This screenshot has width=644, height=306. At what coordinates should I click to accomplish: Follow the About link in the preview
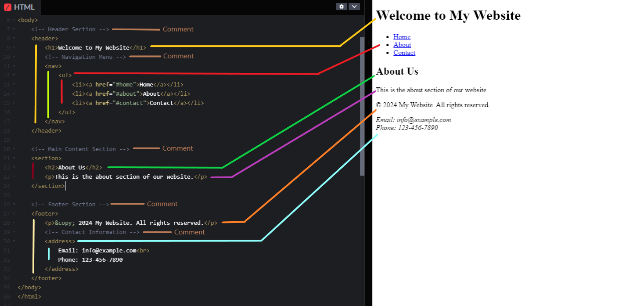point(402,44)
